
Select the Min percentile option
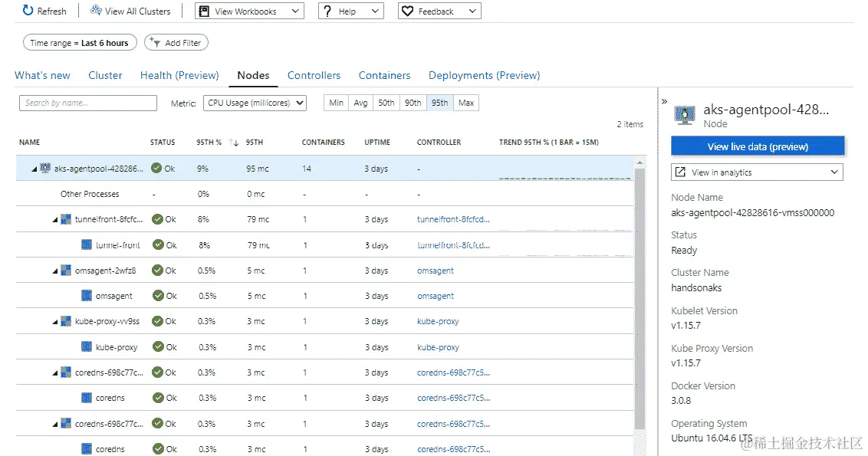point(336,103)
